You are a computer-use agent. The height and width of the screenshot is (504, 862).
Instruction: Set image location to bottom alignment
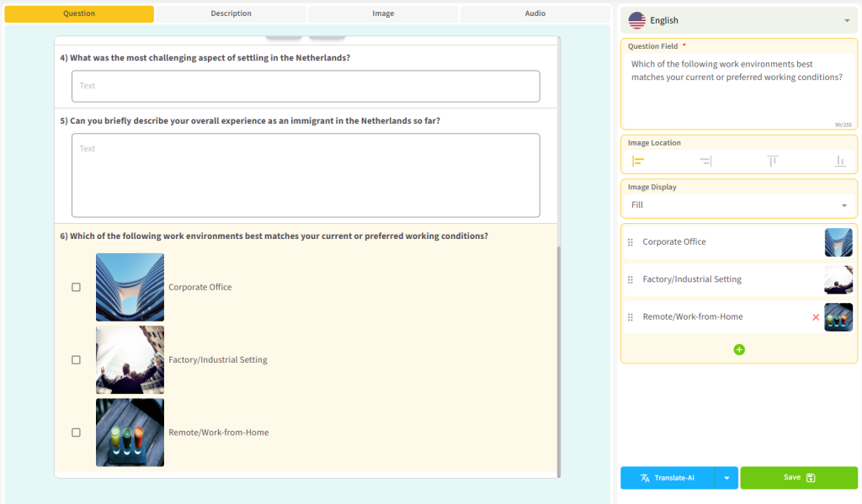pos(839,161)
